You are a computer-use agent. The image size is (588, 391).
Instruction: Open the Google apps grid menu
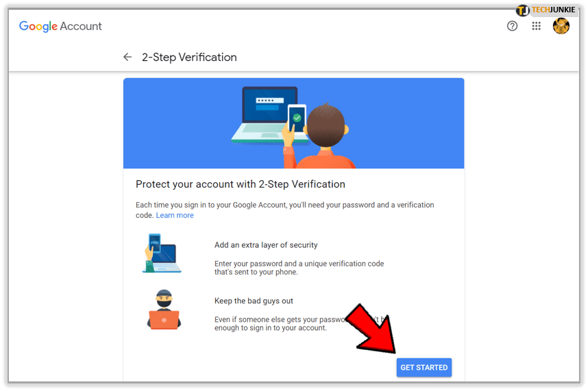coord(537,26)
